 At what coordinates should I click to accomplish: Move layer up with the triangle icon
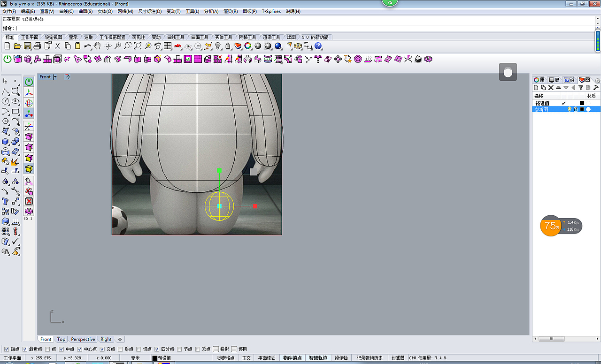coord(558,88)
